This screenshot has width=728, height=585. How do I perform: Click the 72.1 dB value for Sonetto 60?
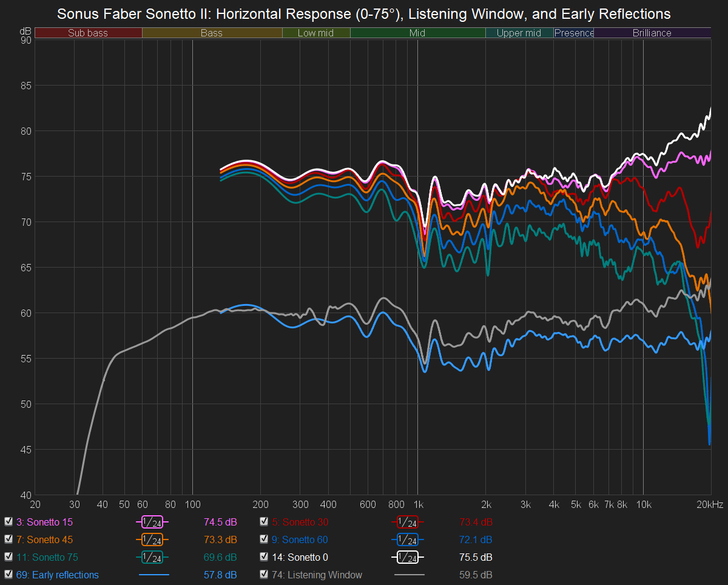(476, 539)
